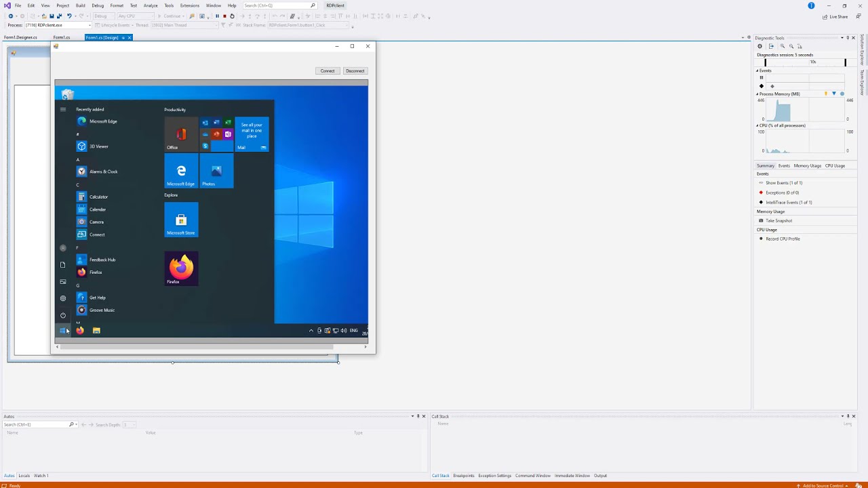The height and width of the screenshot is (488, 868).
Task: Open Autos panel window options dropdown arrow
Action: pyautogui.click(x=412, y=416)
